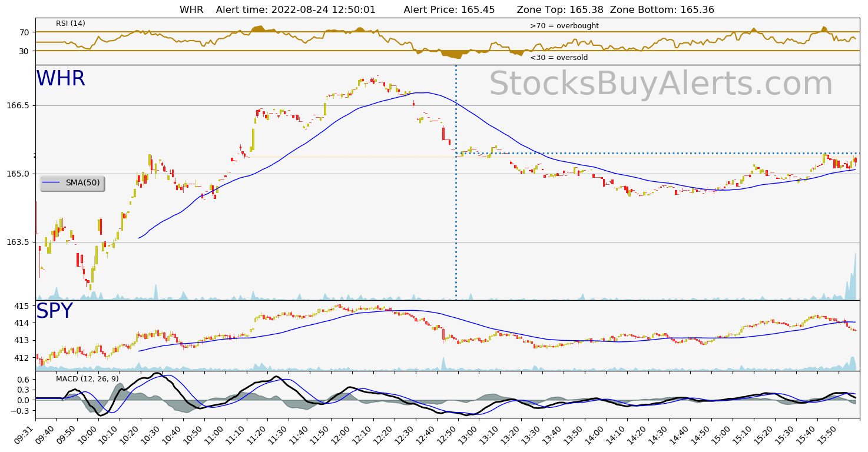Click the vertical dotted alert-time marker line

(x=456, y=182)
